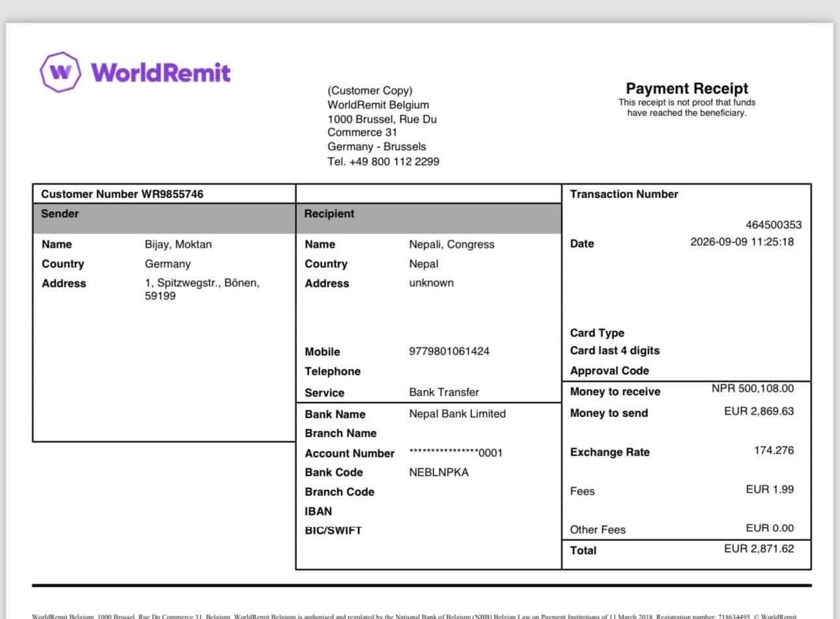Click bank name value 'Nepal Bank Limited'
Viewport: 840px width, 619px height.
tap(457, 414)
